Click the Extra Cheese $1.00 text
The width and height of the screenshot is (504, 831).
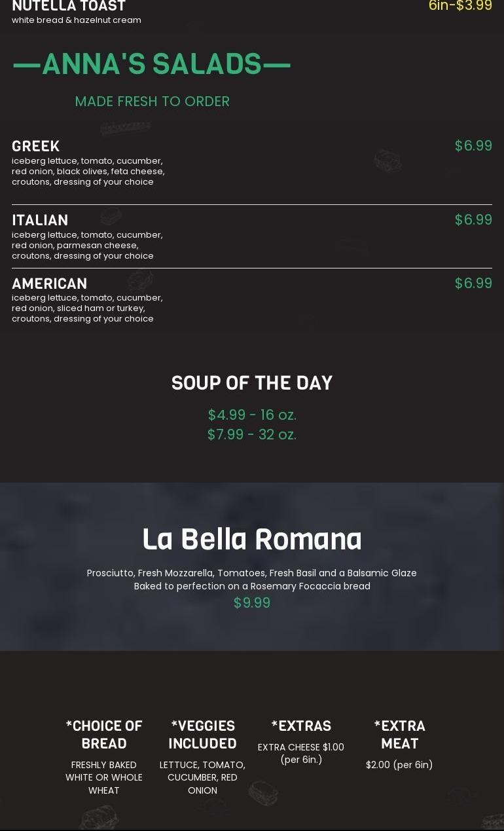(301, 747)
